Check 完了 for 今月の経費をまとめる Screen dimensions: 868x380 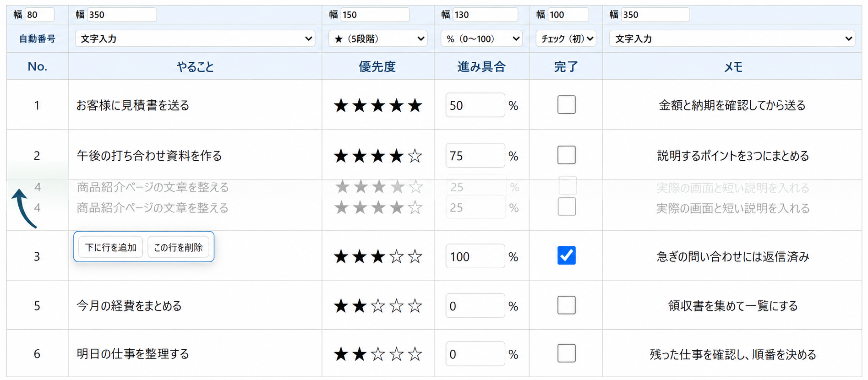pyautogui.click(x=567, y=305)
